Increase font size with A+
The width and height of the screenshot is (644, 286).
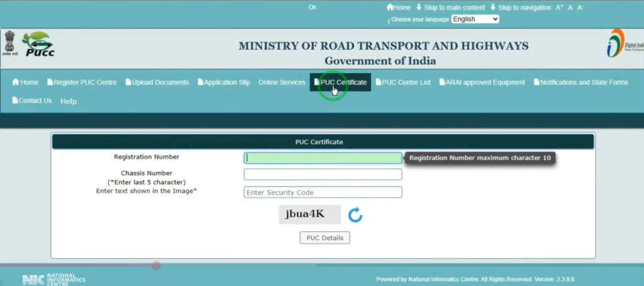click(x=559, y=8)
